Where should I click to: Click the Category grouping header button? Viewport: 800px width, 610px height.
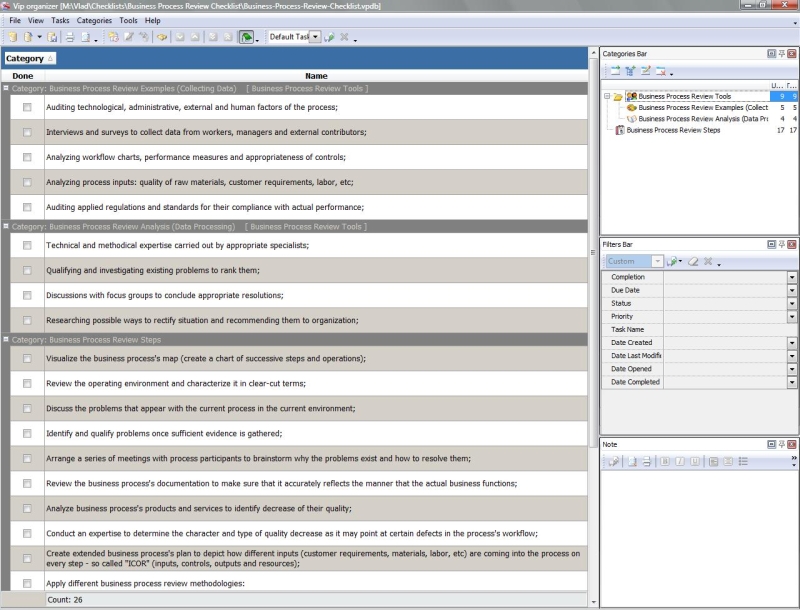click(x=29, y=59)
